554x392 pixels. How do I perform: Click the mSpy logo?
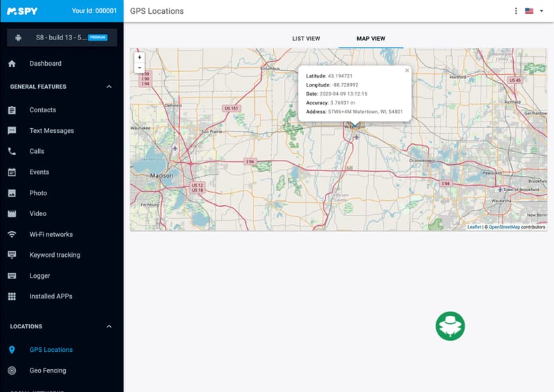tap(22, 11)
